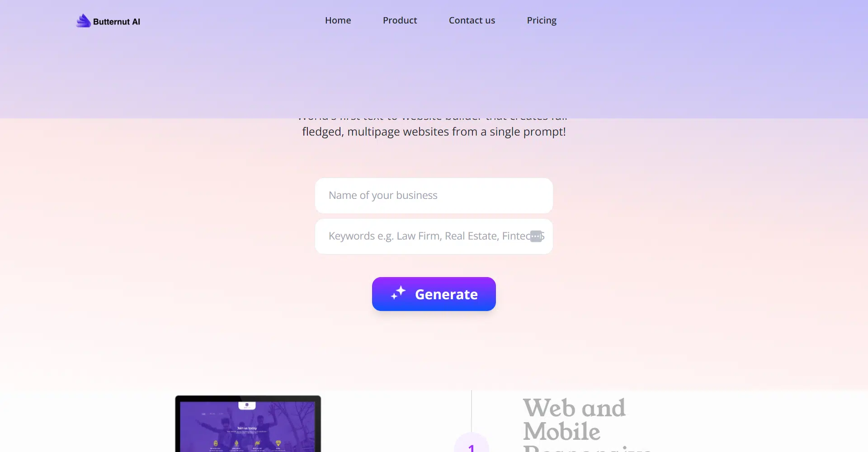Click the sparkle stars icon on Generate
Screen dimensions: 868x452
tap(398, 293)
